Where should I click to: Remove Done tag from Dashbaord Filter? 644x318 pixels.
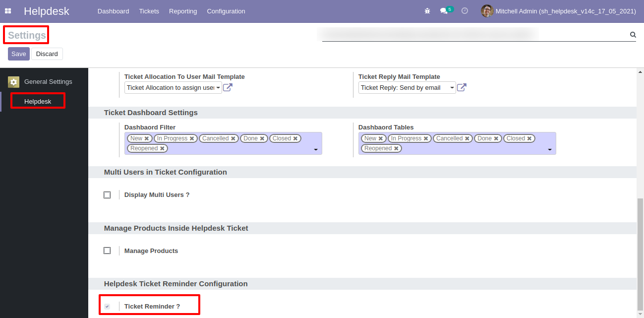262,139
